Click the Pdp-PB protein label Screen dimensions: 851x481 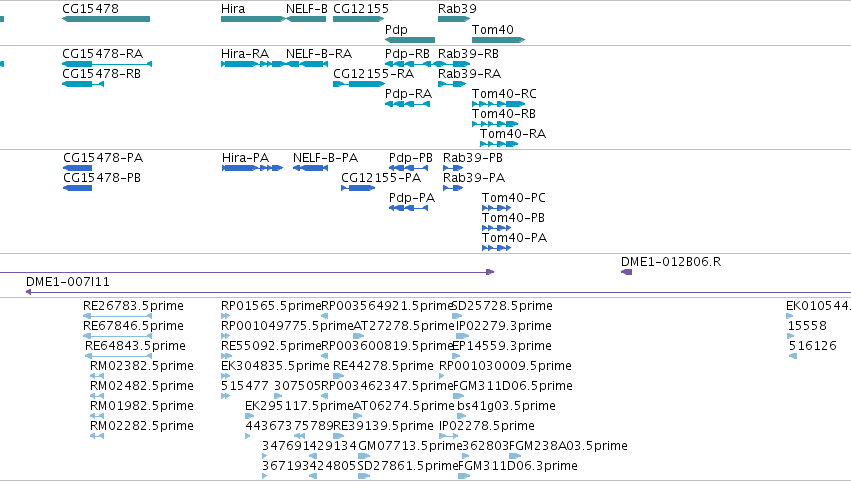click(411, 158)
